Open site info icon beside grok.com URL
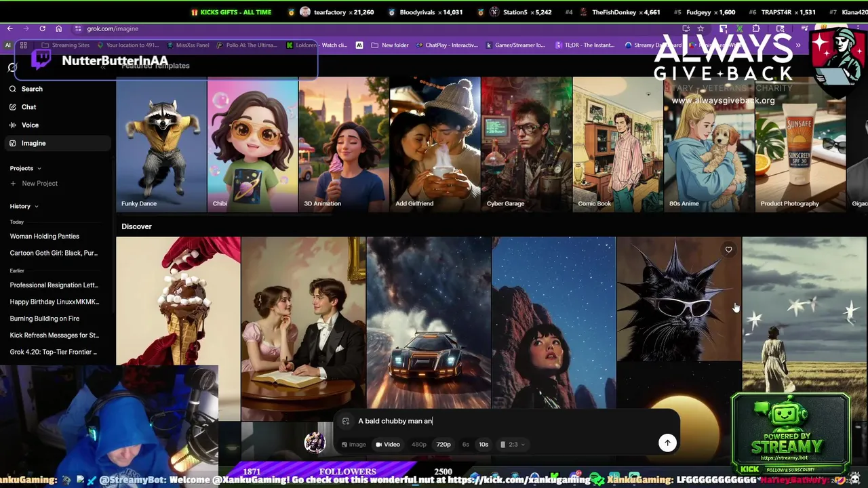 (x=79, y=28)
